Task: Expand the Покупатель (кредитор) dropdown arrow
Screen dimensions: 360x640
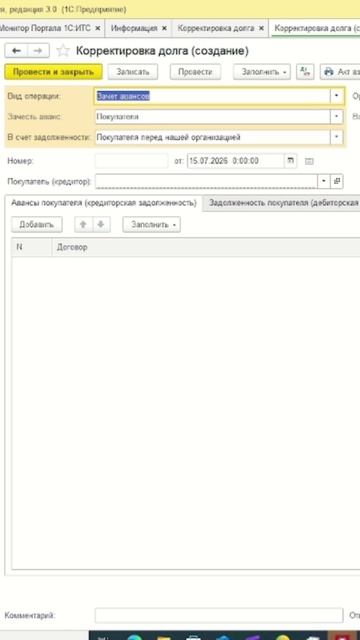Action: pos(324,181)
